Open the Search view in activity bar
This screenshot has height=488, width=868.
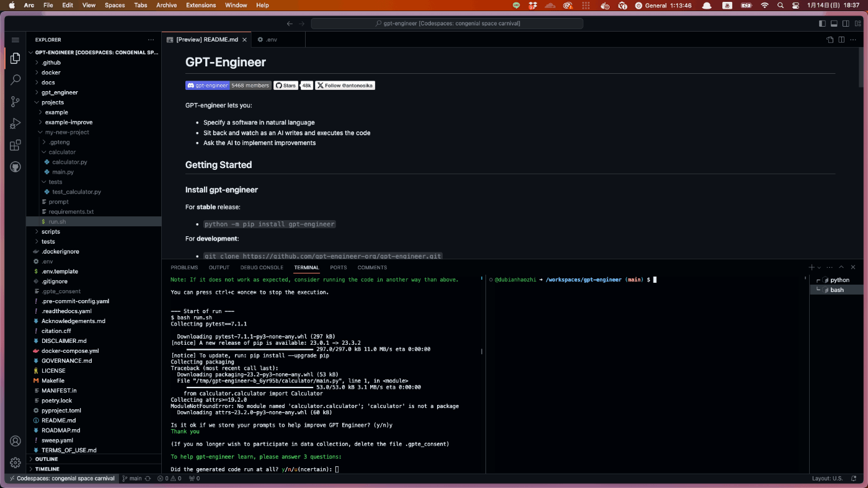pyautogui.click(x=15, y=80)
